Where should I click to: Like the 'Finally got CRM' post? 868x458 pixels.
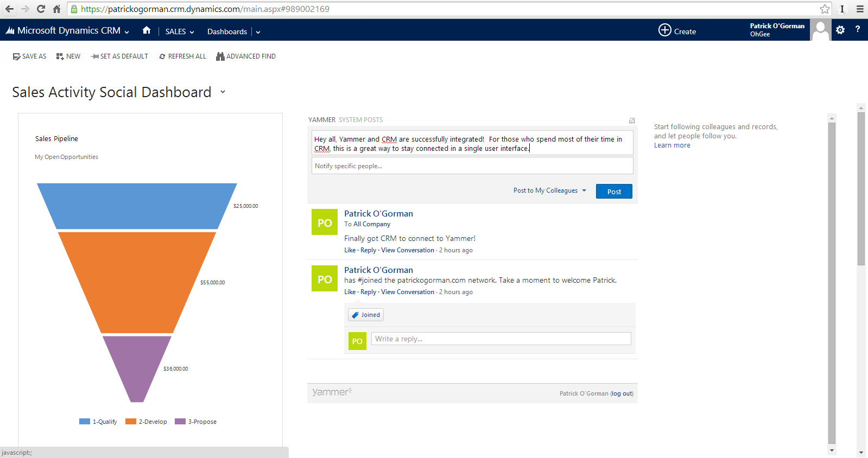coord(350,250)
